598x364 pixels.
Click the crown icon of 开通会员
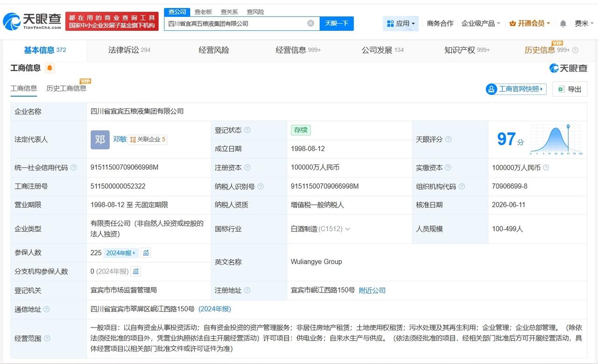(x=513, y=23)
